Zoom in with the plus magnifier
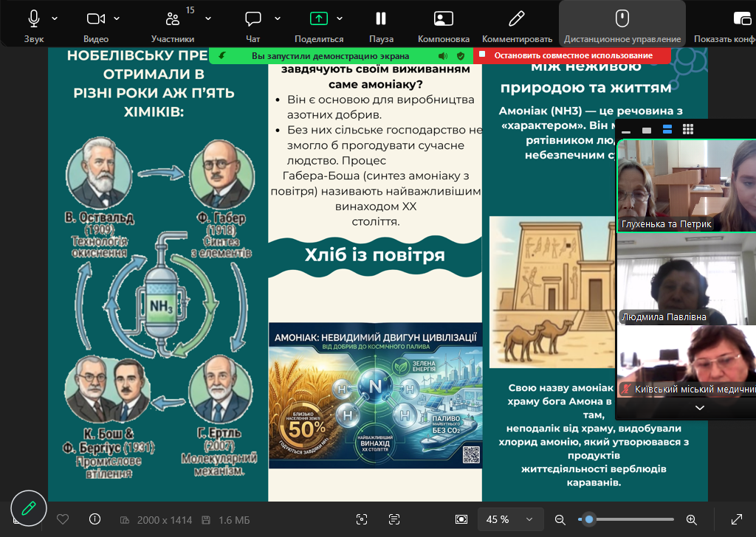The height and width of the screenshot is (537, 756). pos(691,519)
